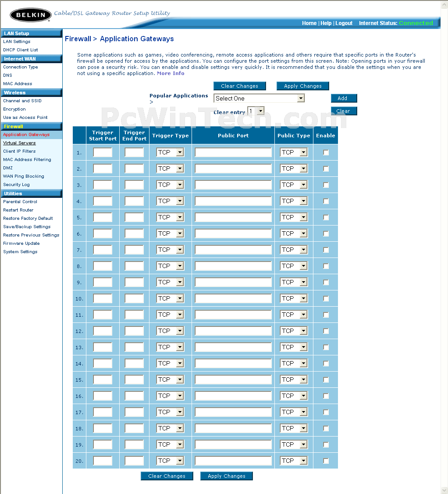Go to Connection Type settings
The image size is (448, 494).
pyautogui.click(x=21, y=67)
